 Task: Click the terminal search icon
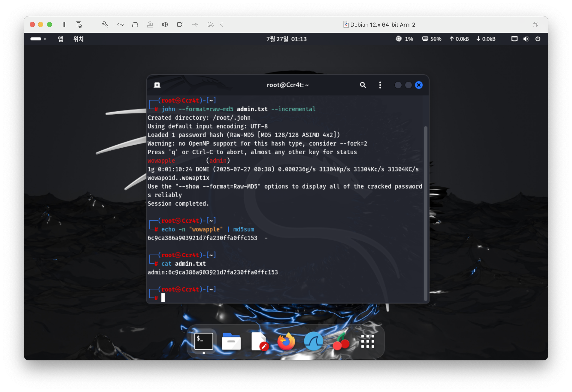click(x=363, y=85)
